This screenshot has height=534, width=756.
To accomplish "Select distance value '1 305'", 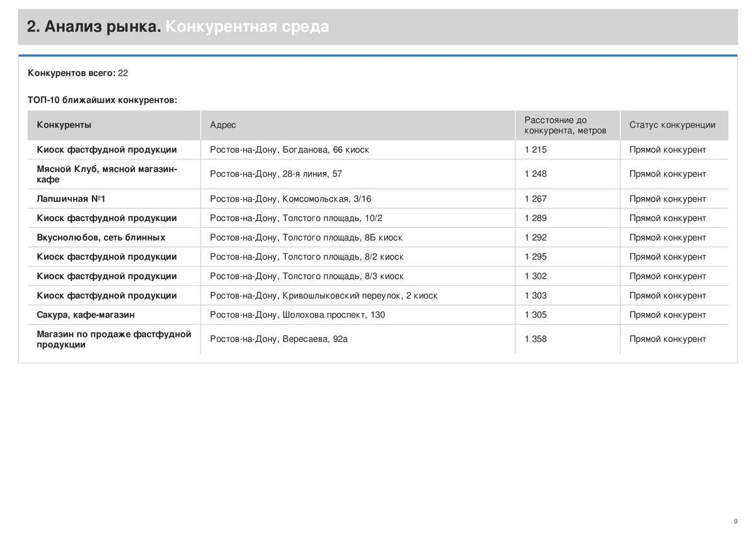I will point(535,315).
